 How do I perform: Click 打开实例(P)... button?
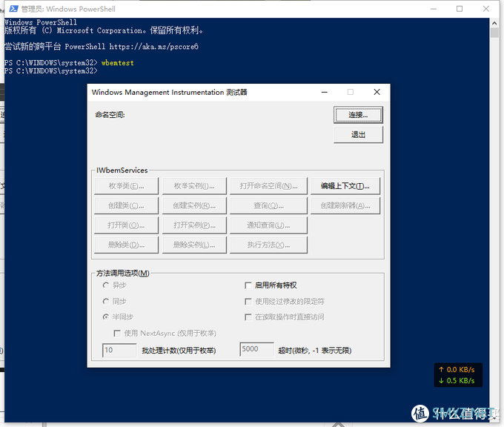pos(194,225)
